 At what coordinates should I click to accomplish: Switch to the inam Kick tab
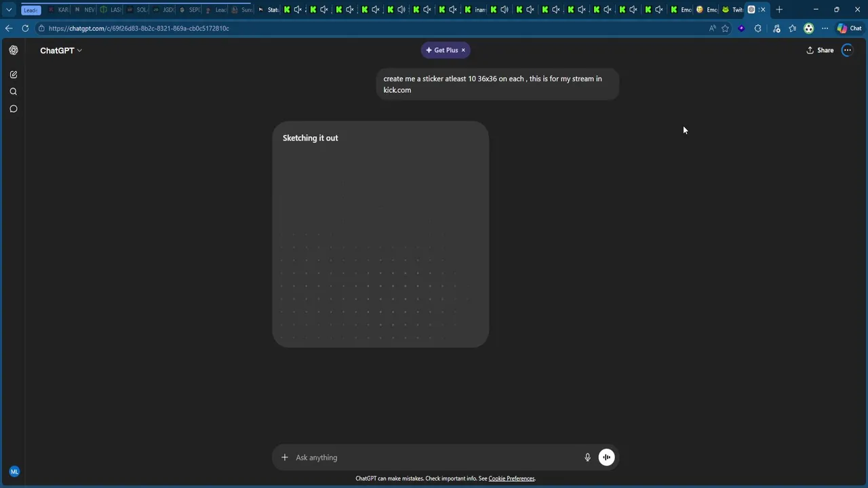click(475, 9)
